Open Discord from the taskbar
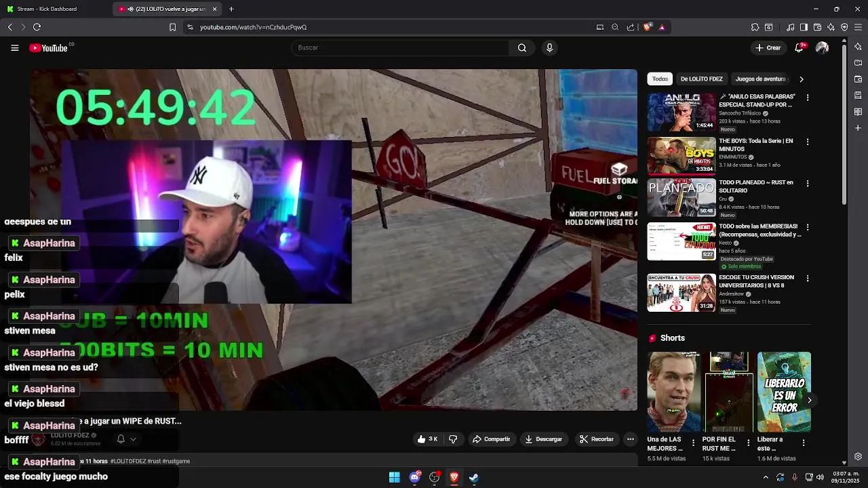The image size is (868, 488). (414, 477)
